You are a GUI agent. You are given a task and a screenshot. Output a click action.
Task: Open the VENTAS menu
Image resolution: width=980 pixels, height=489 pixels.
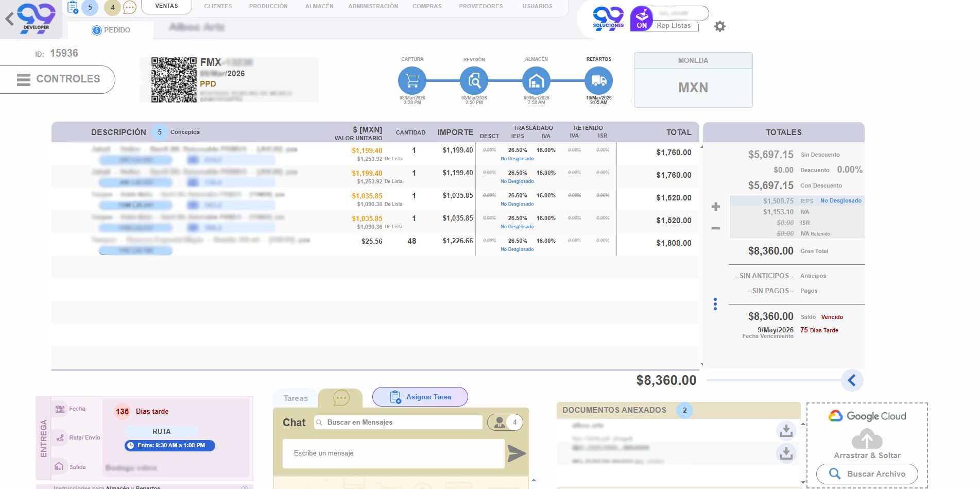click(x=166, y=6)
